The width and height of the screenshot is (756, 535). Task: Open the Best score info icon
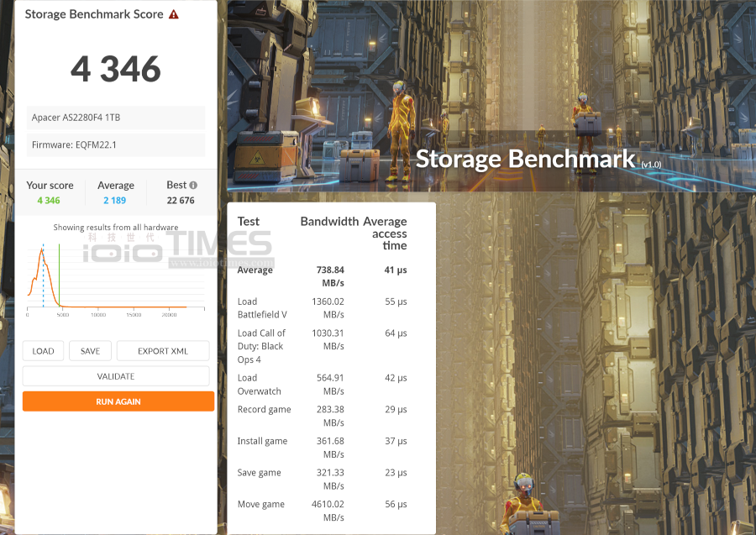click(193, 185)
